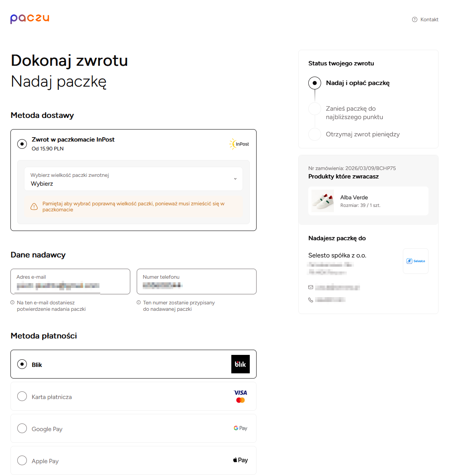Click the Mastercard circles icon
Screen dimensions: 449x476
240,400
